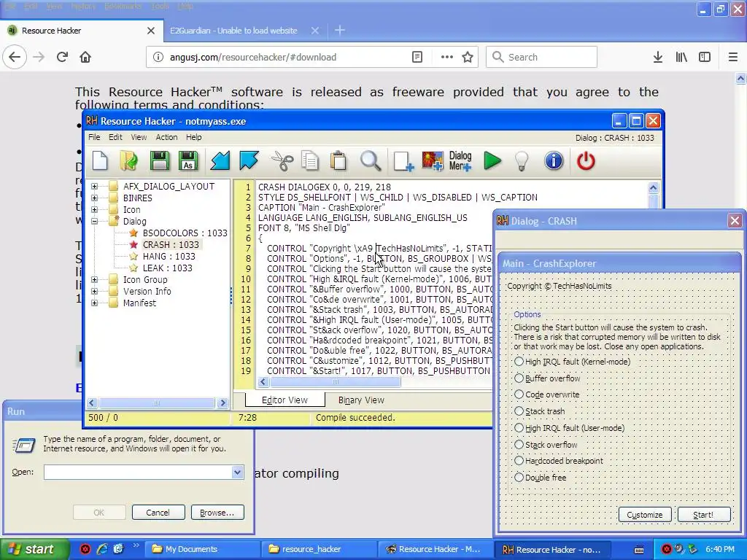Click the blue info About icon
Image resolution: width=747 pixels, height=560 pixels.
pos(554,160)
